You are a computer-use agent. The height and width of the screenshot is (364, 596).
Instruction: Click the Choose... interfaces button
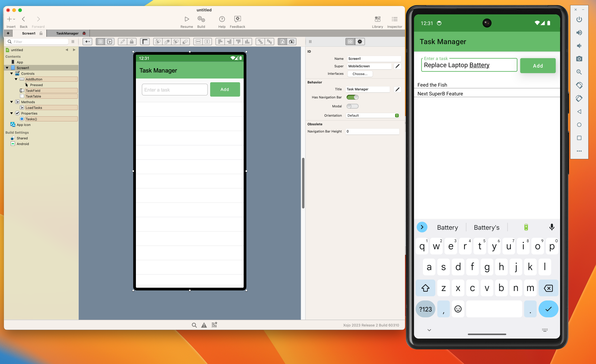click(x=360, y=74)
